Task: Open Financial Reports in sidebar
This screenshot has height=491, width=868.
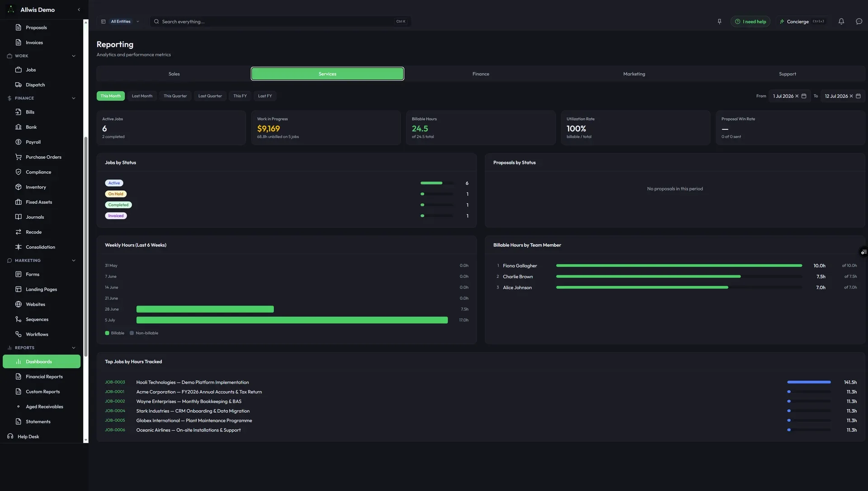Action: click(42, 377)
